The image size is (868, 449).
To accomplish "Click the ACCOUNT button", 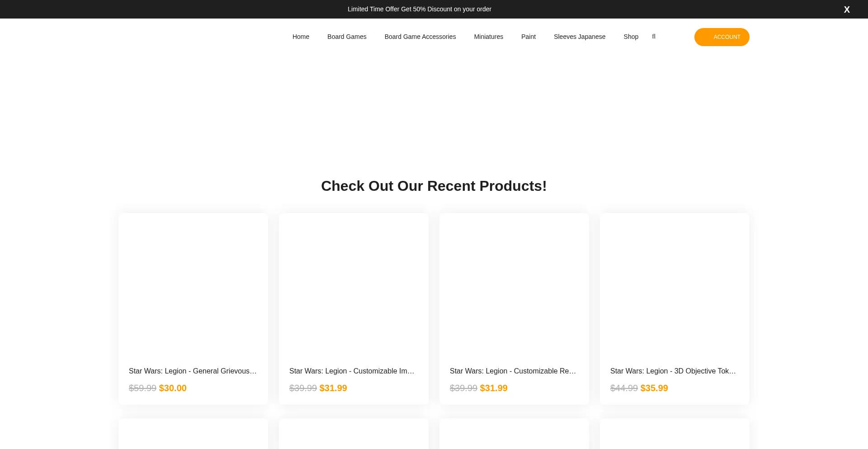I will (722, 37).
